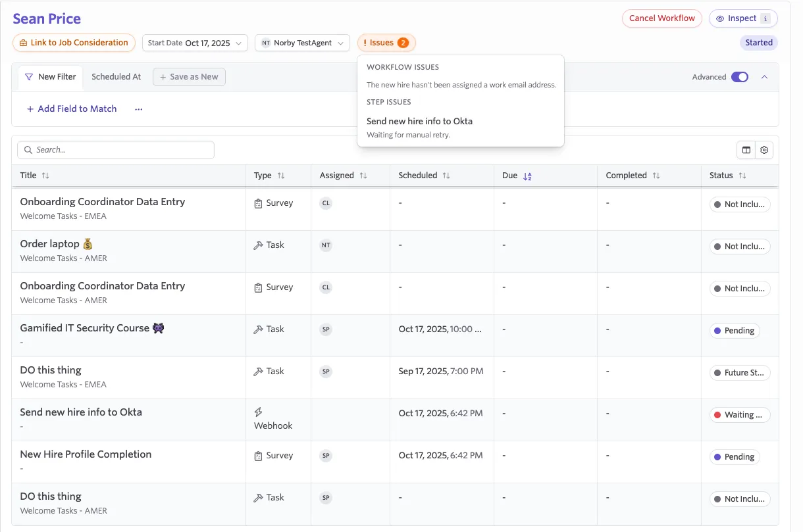Screen dimensions: 803x532
Task: Click Save as New button
Action: click(189, 77)
